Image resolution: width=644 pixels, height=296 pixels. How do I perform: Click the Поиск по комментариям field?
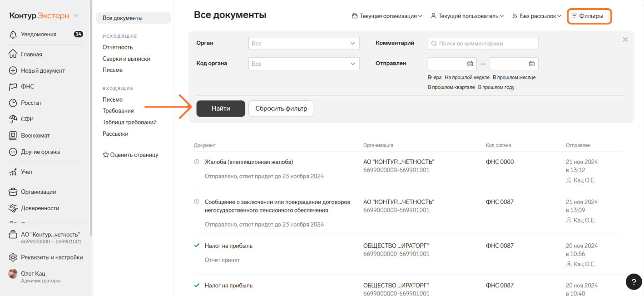483,44
